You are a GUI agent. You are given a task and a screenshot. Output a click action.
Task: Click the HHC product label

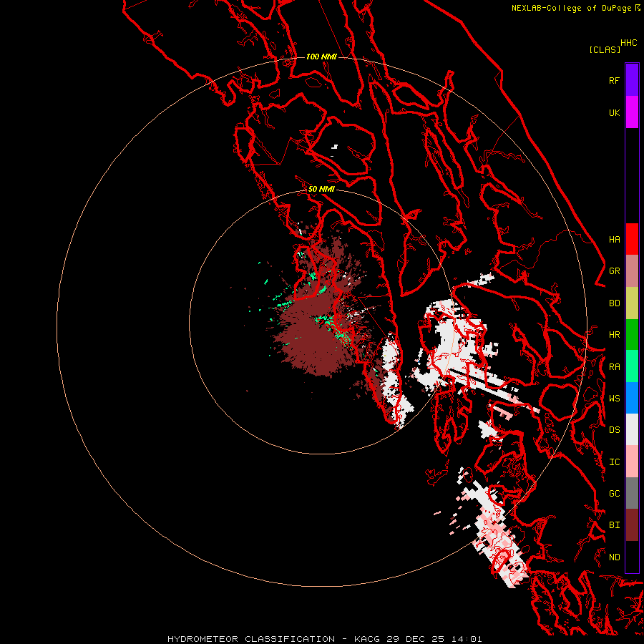[628, 43]
